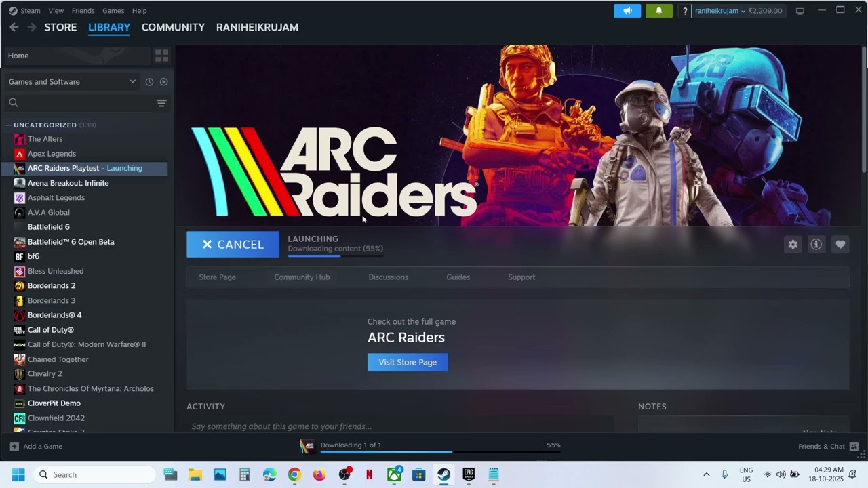Open Friends & Chat icon
The image size is (868, 488).
[x=854, y=446]
